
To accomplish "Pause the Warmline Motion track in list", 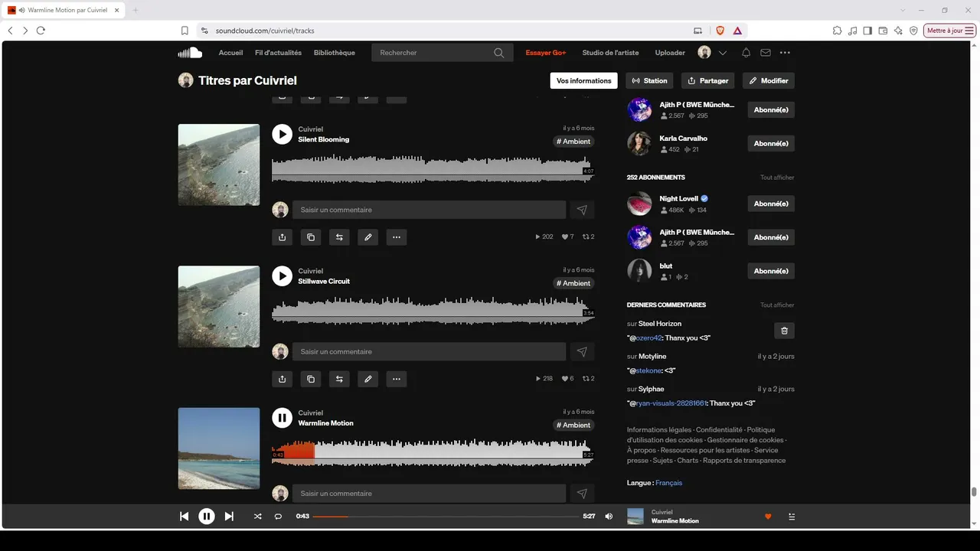I will click(282, 417).
